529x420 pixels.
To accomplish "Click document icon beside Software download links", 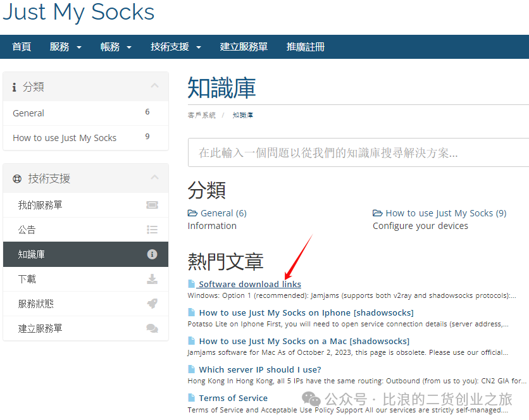I will [x=191, y=284].
